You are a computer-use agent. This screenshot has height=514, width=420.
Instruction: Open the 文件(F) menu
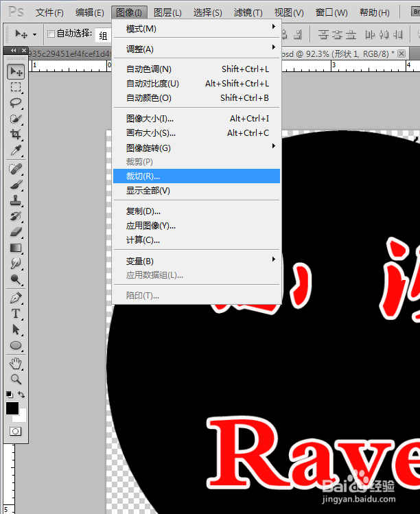(x=49, y=12)
